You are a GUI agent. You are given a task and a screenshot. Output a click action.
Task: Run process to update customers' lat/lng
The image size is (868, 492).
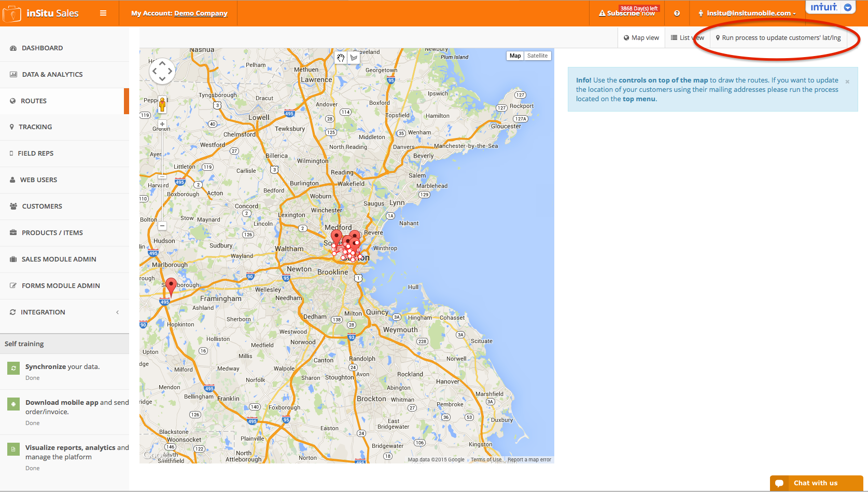(778, 38)
